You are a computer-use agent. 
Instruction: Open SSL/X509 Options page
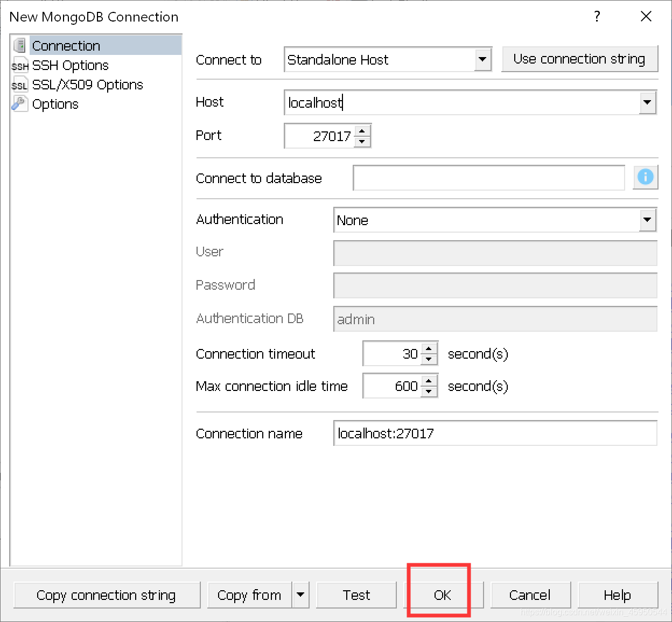tap(87, 85)
